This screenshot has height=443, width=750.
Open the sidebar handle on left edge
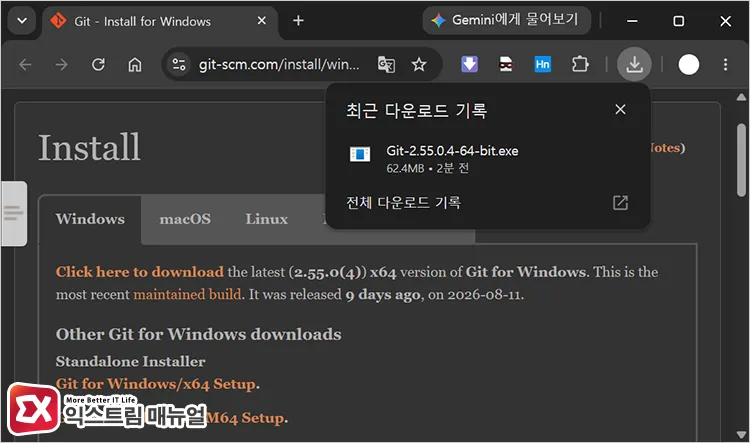[x=14, y=213]
